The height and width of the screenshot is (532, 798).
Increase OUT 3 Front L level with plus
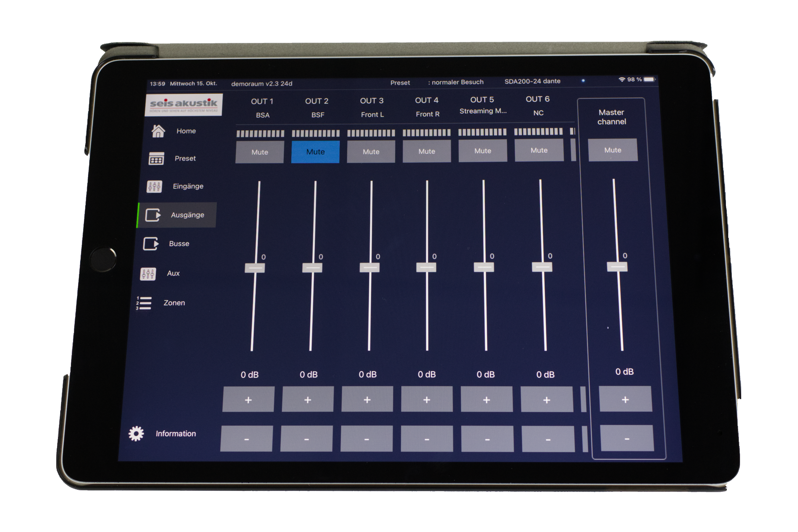click(367, 400)
